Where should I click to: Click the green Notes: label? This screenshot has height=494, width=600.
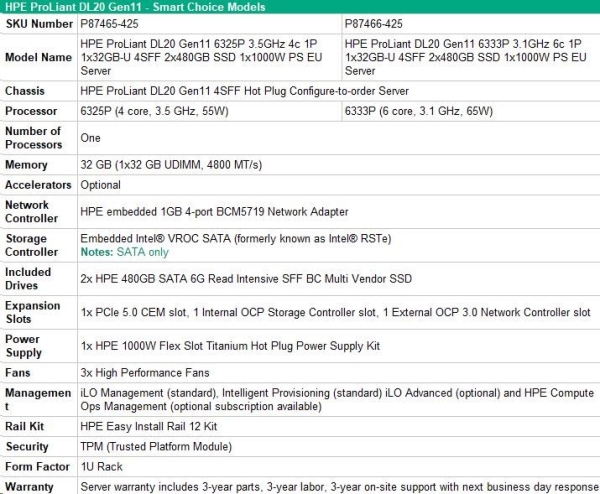[99, 252]
